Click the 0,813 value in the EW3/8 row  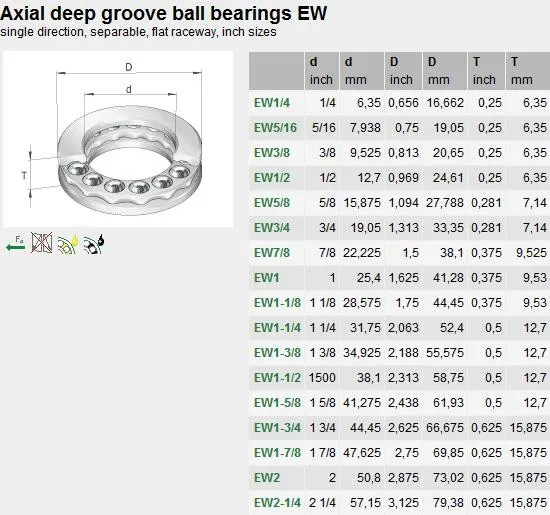403,153
